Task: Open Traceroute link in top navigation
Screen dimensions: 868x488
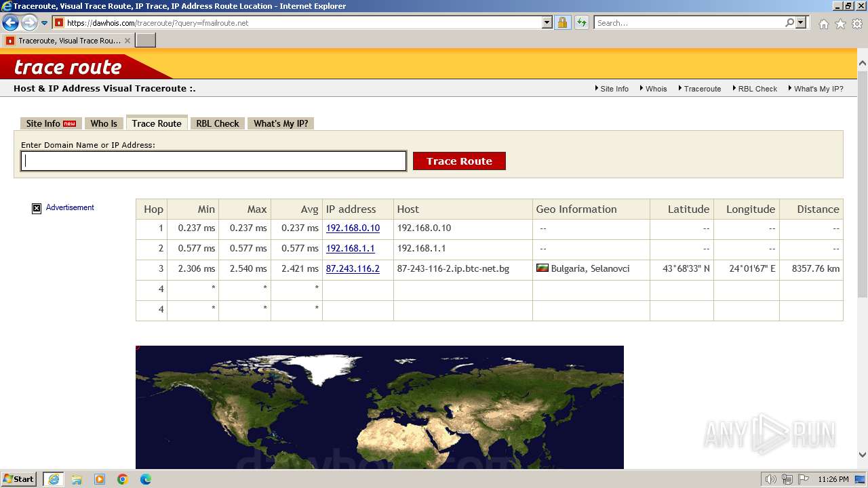Action: point(703,89)
